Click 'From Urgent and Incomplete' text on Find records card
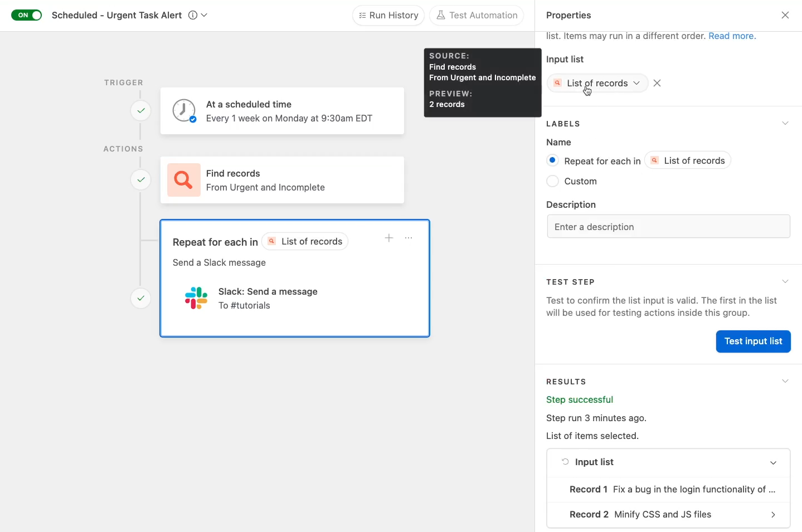The image size is (802, 532). pos(265,187)
